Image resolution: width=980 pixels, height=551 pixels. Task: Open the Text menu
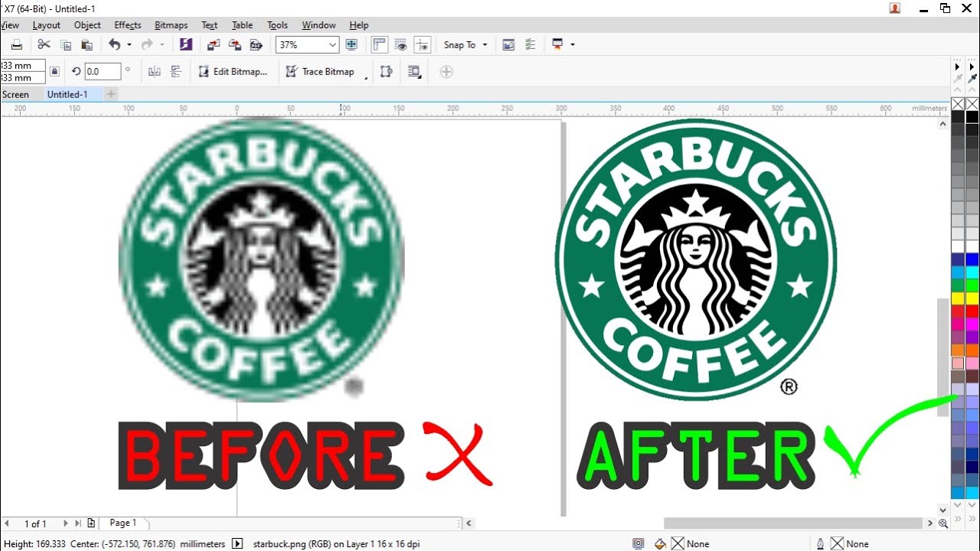pyautogui.click(x=210, y=25)
